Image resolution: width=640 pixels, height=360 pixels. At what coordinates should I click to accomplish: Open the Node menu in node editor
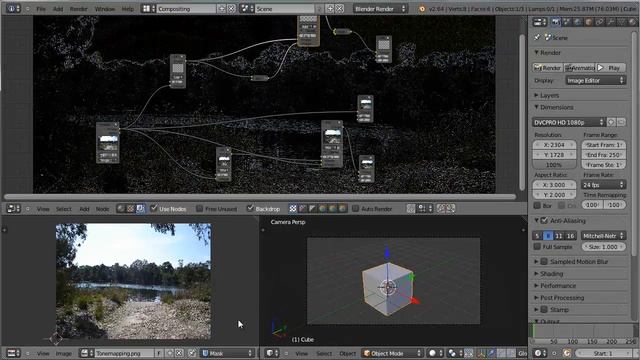click(x=102, y=209)
